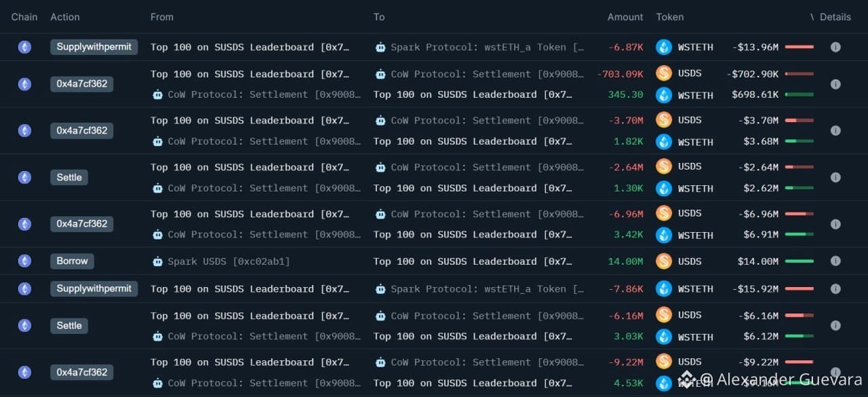Open details info icon for the -6.96M USDS swap
This screenshot has width=868, height=397.
click(835, 224)
